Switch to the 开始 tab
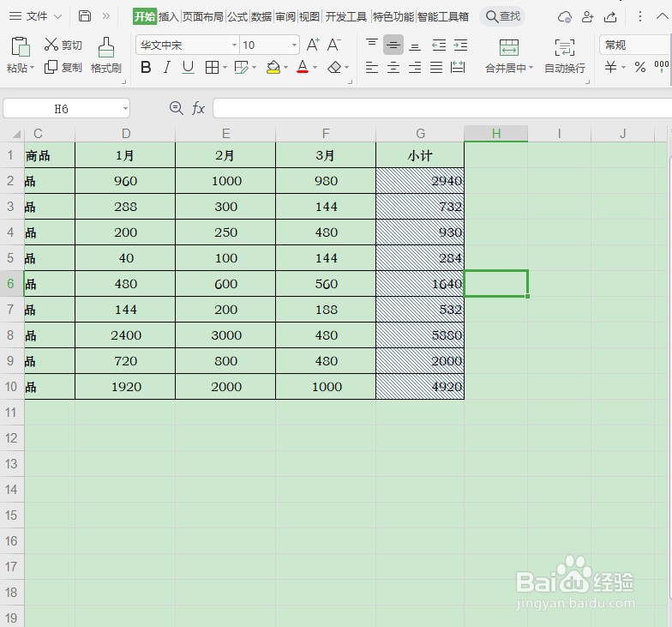Viewport: 672px width, 627px height. (x=144, y=17)
